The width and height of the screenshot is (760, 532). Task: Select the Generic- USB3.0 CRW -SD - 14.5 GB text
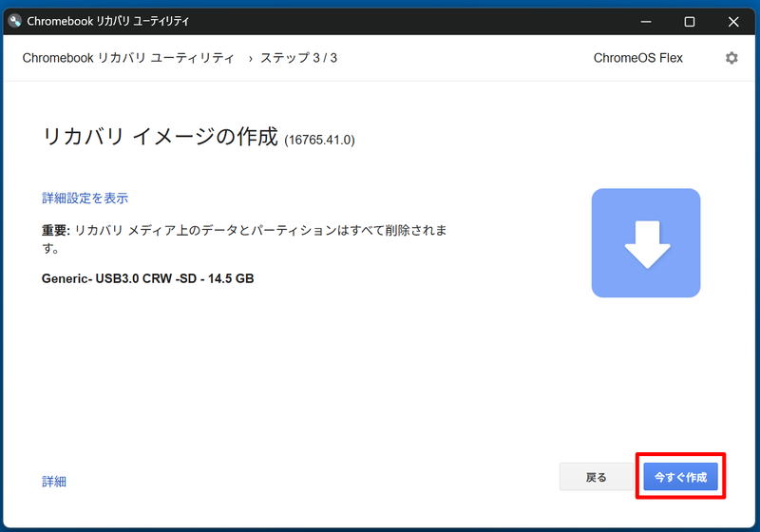pos(148,278)
